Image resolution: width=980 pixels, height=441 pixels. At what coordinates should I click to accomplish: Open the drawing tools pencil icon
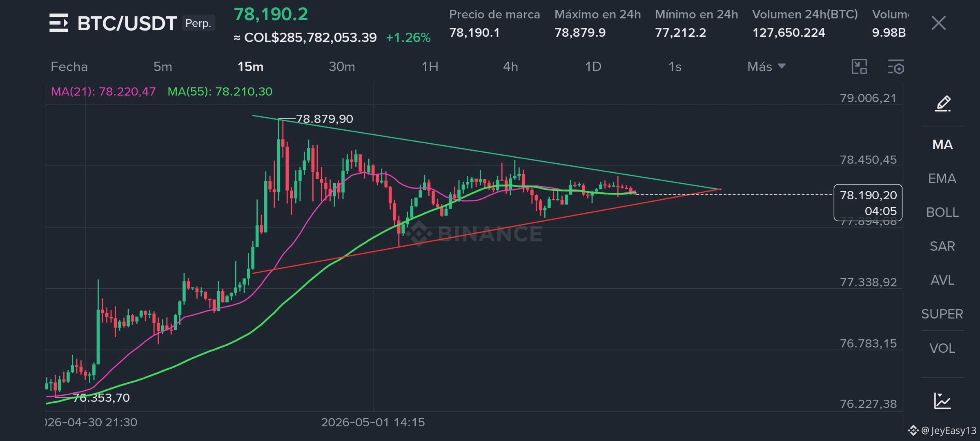click(x=943, y=103)
